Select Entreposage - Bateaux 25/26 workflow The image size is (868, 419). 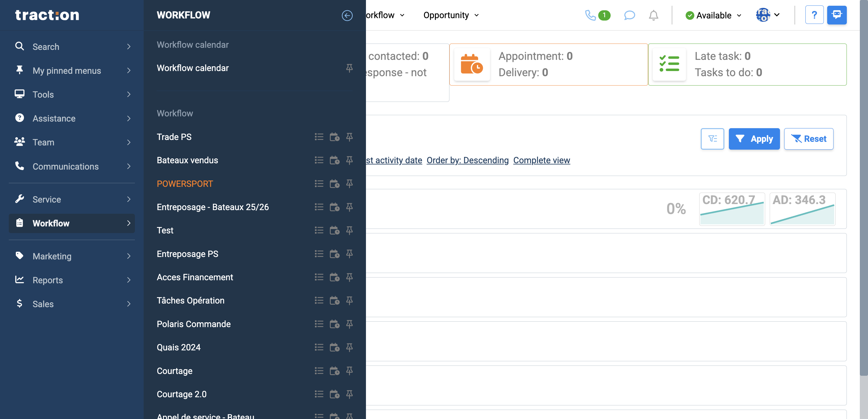[x=212, y=207]
